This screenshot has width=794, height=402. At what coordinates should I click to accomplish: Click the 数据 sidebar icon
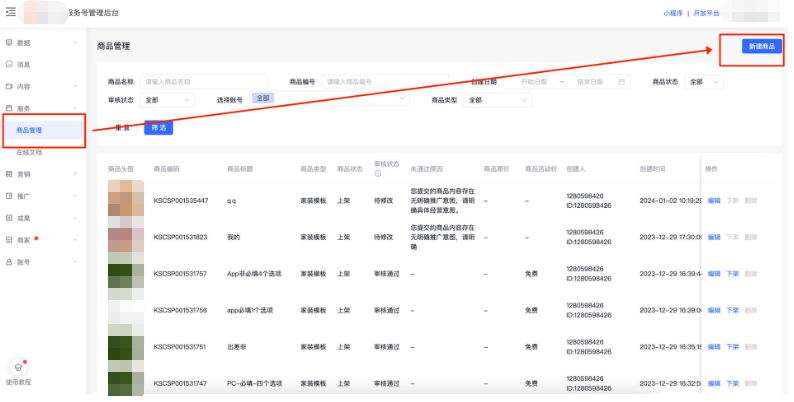[9, 43]
